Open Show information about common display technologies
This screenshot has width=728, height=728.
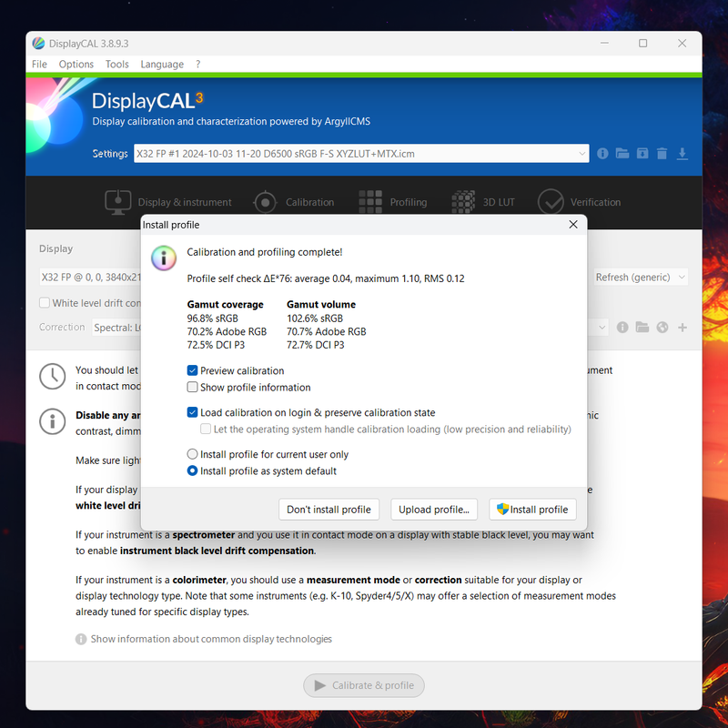[x=211, y=640]
